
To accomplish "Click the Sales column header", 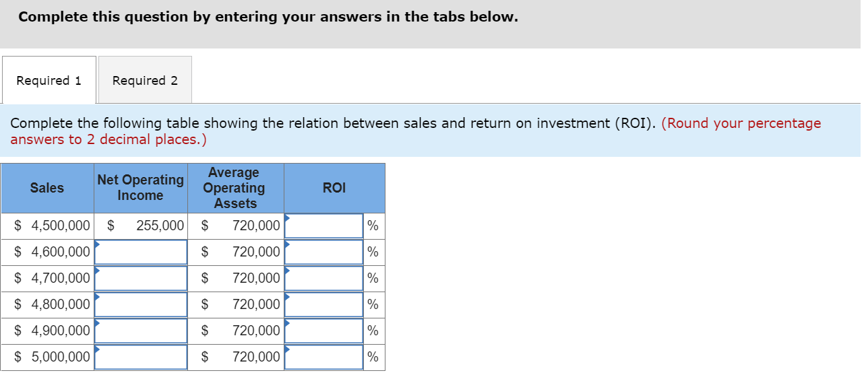I will tap(47, 188).
